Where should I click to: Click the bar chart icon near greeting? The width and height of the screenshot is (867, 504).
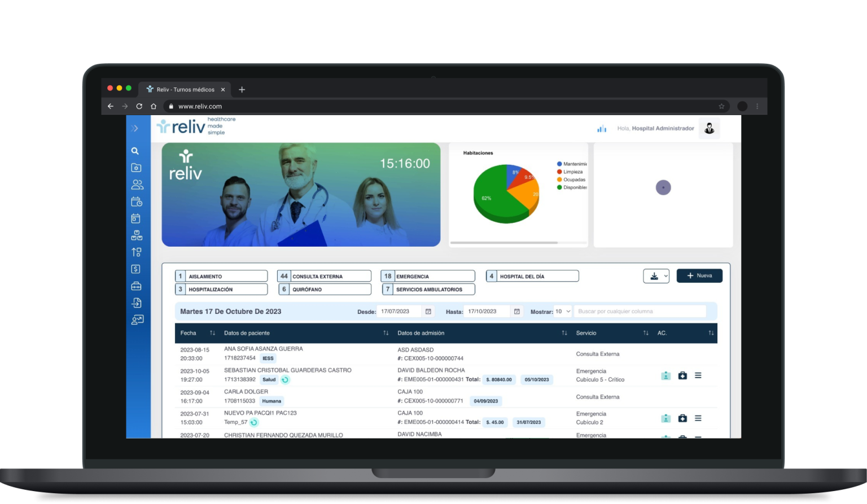(602, 129)
